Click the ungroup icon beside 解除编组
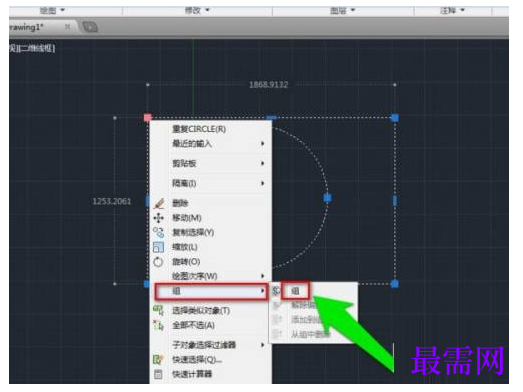The height and width of the screenshot is (392, 523). click(277, 305)
